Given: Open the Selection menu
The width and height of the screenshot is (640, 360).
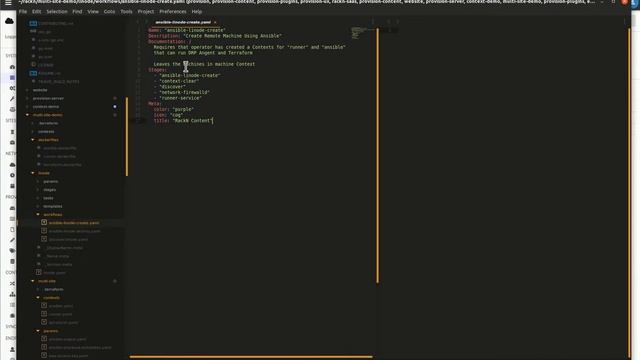Looking at the screenshot, I should pyautogui.click(x=57, y=11).
